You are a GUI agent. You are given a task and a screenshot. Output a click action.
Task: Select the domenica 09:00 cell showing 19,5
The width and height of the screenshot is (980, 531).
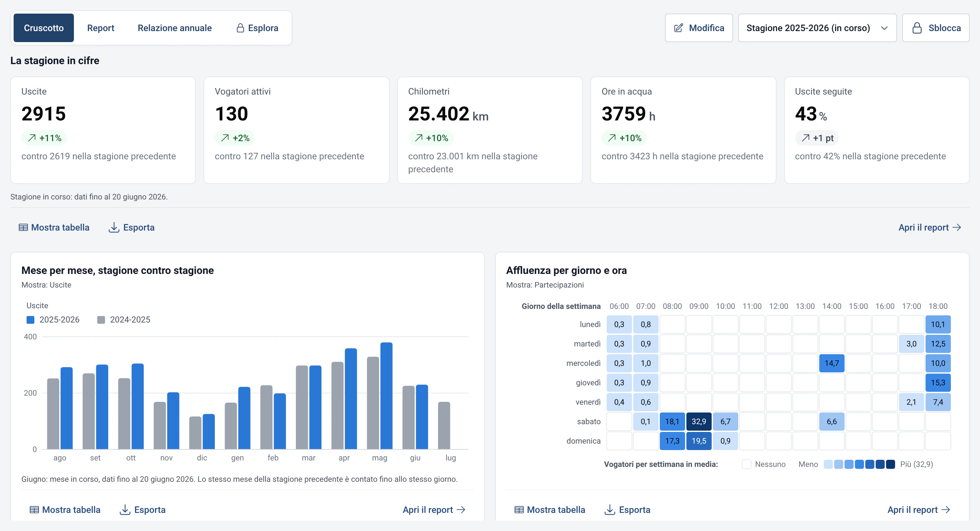[699, 441]
